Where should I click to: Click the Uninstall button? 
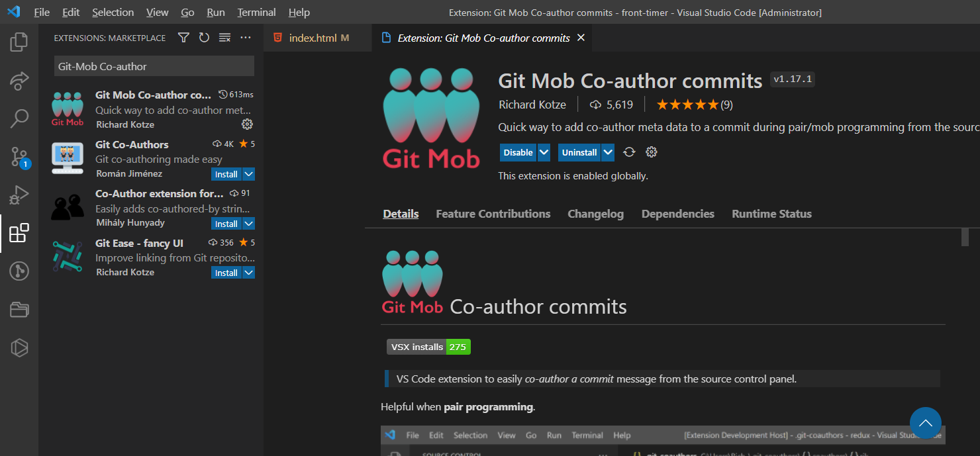pos(579,152)
